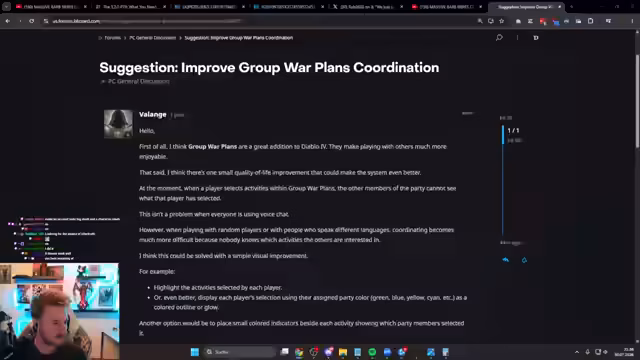This screenshot has height=360, width=640.
Task: Open Spotify from the taskbar
Action: (372, 352)
